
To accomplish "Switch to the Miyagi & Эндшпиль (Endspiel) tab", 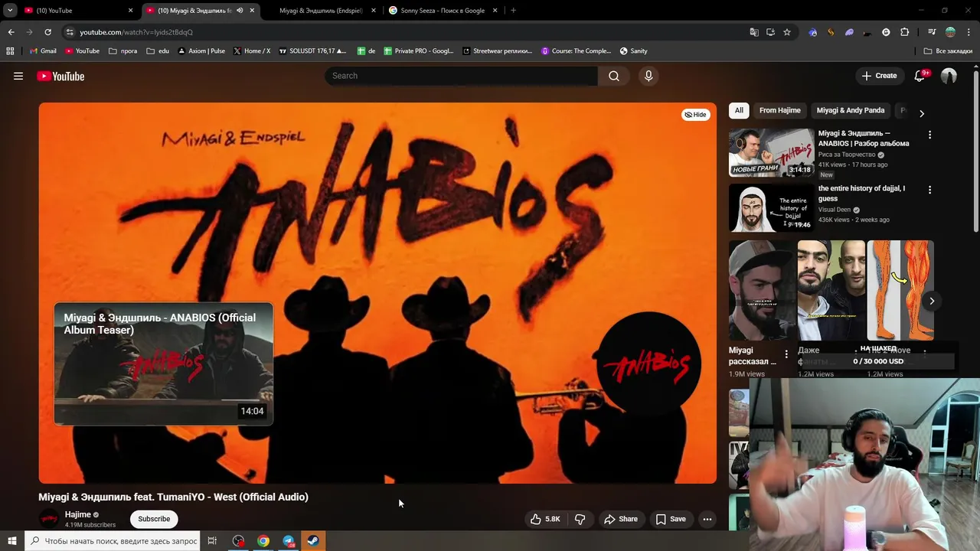I will pyautogui.click(x=320, y=11).
